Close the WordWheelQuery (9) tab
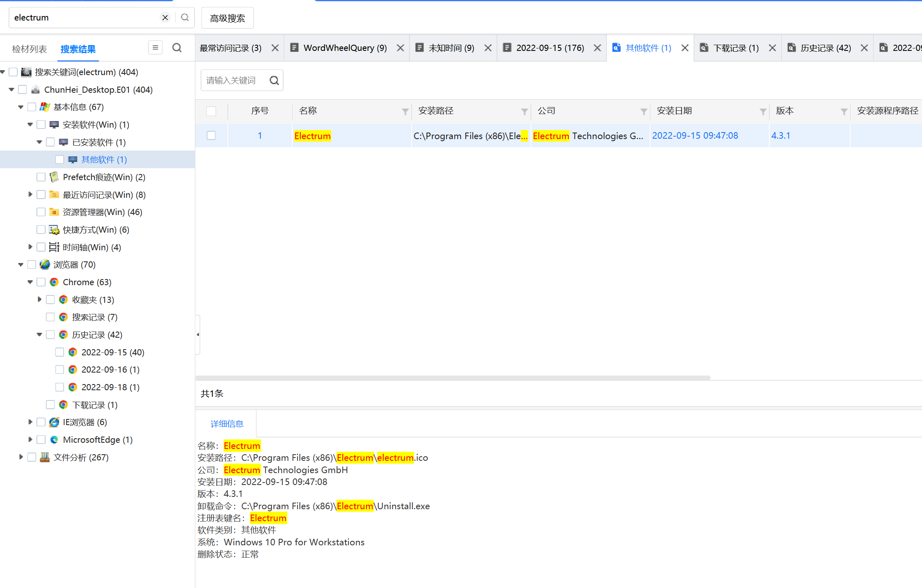This screenshot has width=922, height=588. point(400,48)
